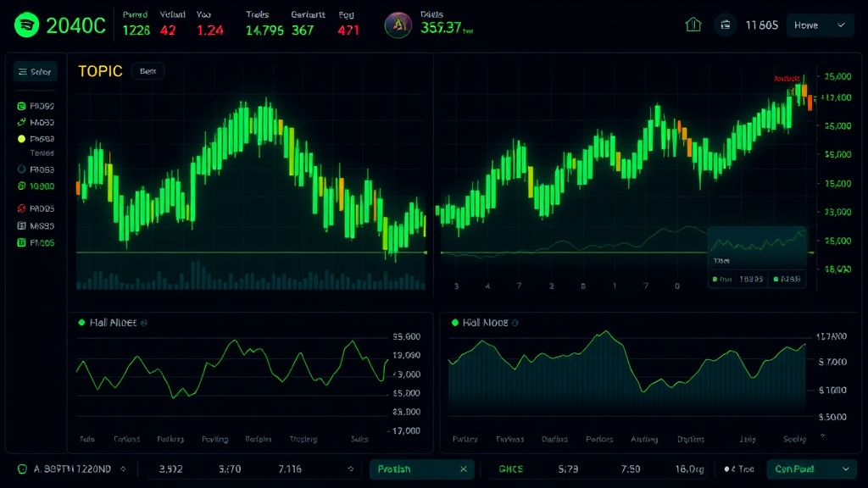Click the grid icon beside M9693
This screenshot has height=488, width=868.
[21, 225]
